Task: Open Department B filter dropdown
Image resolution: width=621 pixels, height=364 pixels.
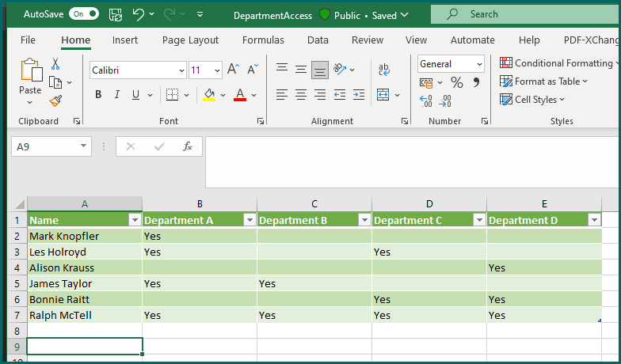Action: (x=364, y=220)
